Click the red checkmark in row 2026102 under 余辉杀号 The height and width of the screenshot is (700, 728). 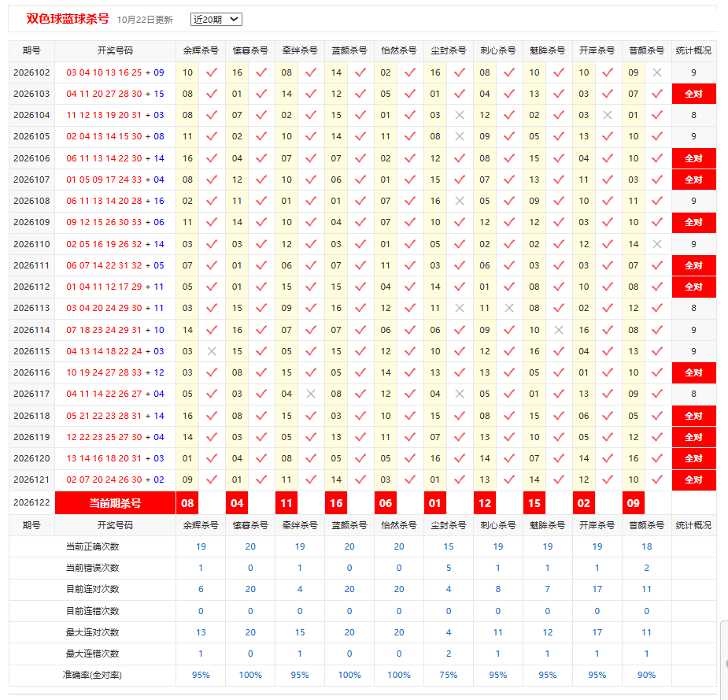point(211,72)
